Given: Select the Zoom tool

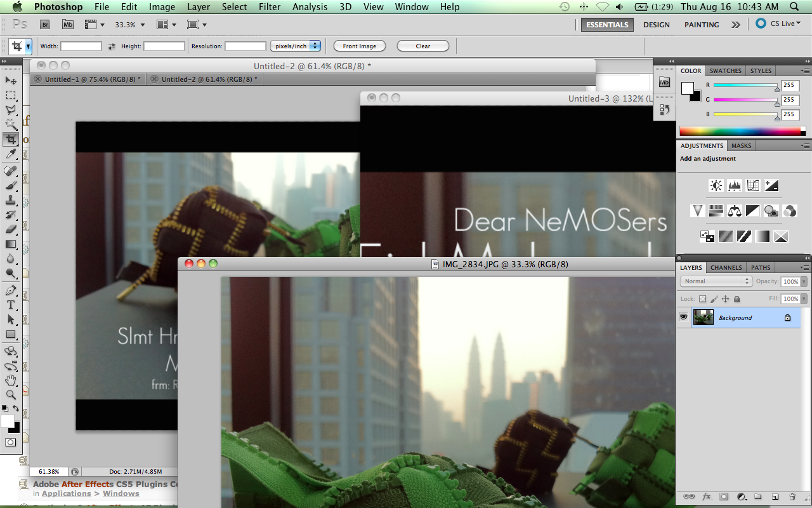Looking at the screenshot, I should [11, 394].
